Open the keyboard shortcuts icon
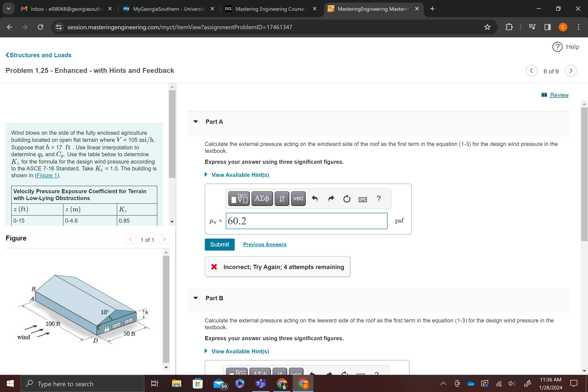 (363, 199)
